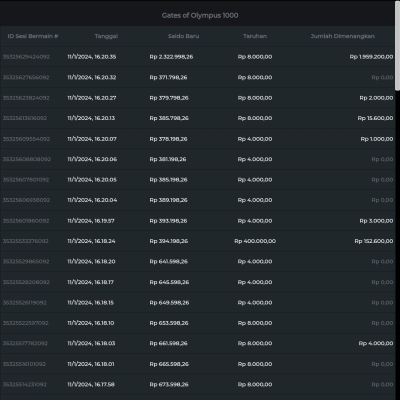The height and width of the screenshot is (400, 400).
Task: Open session ID 35325533376092
Action: (x=26, y=241)
